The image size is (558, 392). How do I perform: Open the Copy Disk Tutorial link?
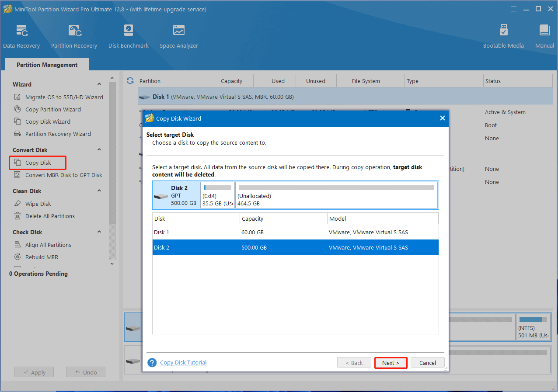pos(183,362)
